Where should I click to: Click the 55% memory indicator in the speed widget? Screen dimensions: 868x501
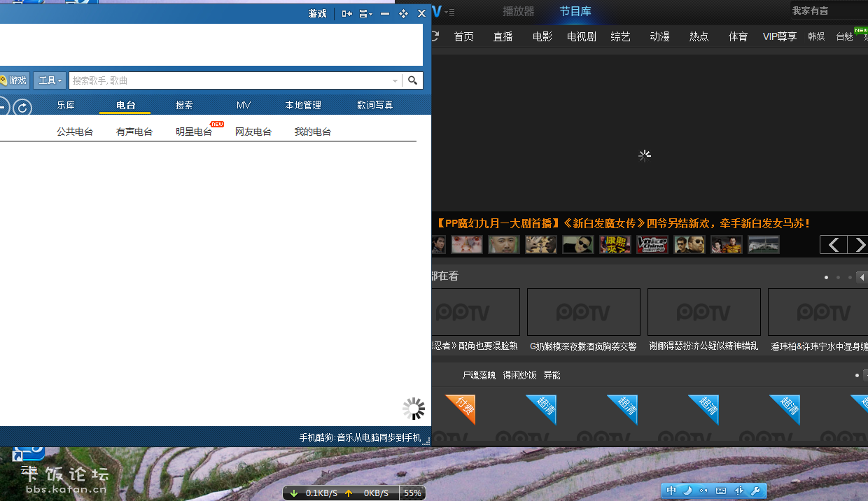412,493
